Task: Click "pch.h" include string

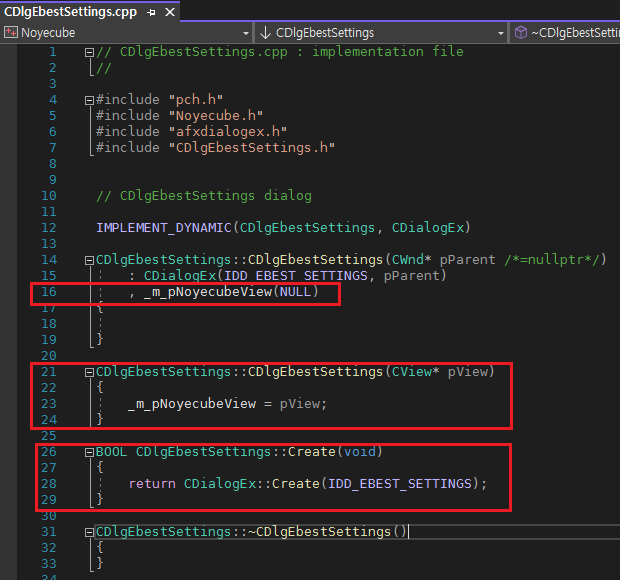Action: 196,100
